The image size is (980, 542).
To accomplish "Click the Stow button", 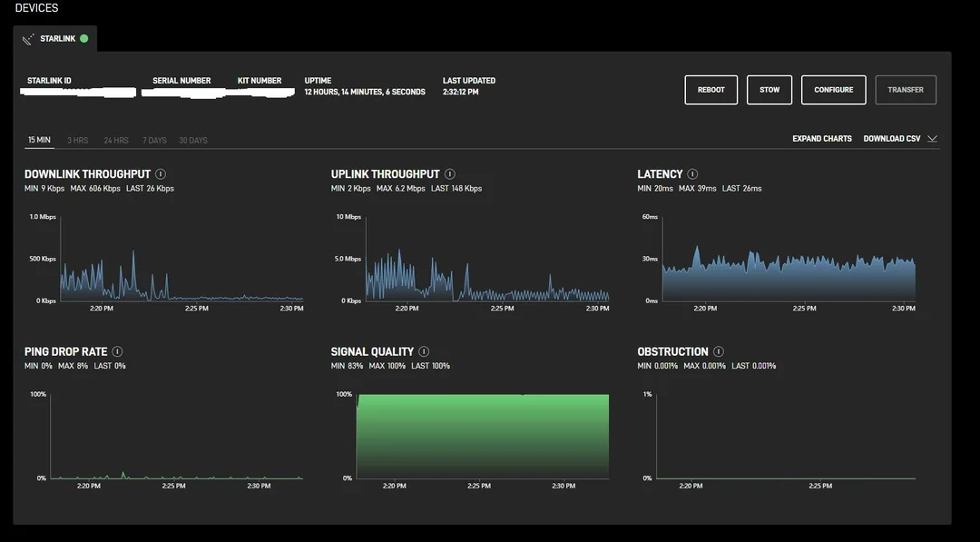I will pos(769,90).
